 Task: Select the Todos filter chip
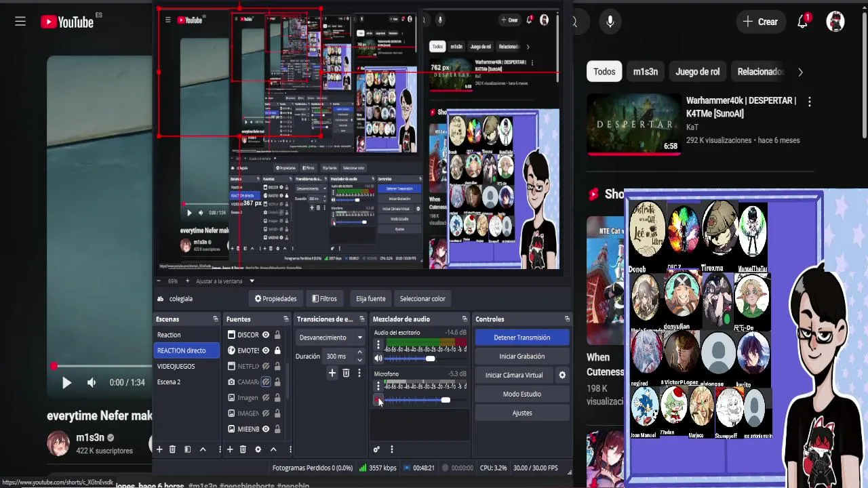coord(604,72)
